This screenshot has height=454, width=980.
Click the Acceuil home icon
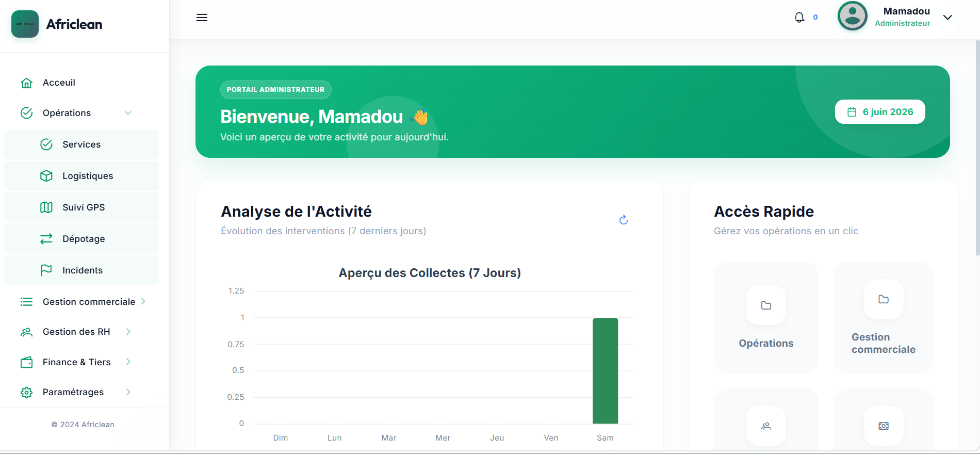click(26, 83)
